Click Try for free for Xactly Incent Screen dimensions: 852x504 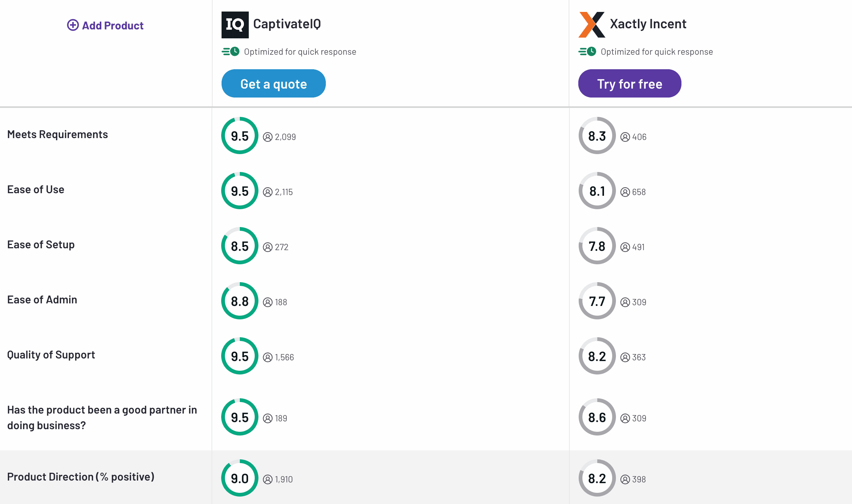629,83
